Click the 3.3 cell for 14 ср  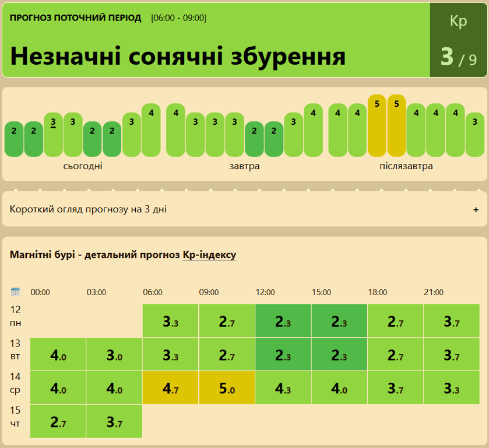452,388
